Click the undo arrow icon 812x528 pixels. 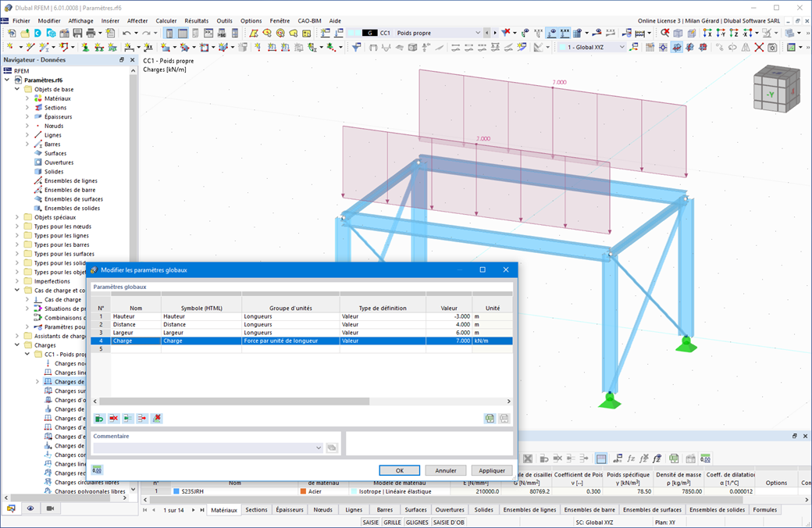[x=126, y=33]
